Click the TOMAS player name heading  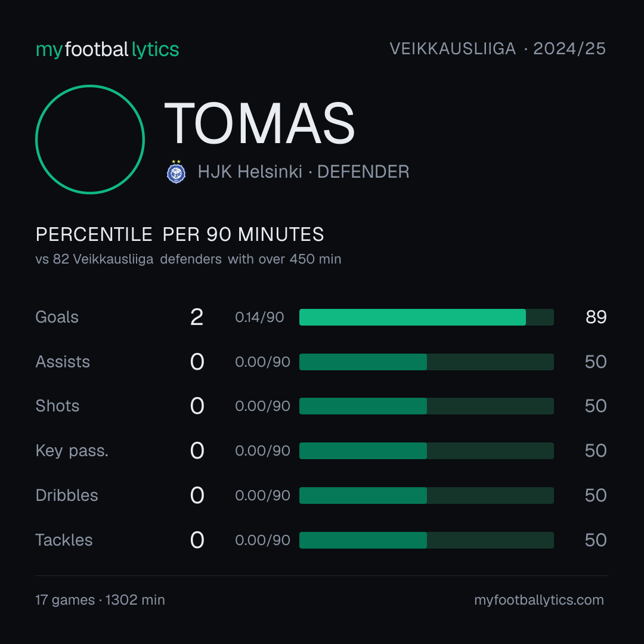tap(259, 123)
